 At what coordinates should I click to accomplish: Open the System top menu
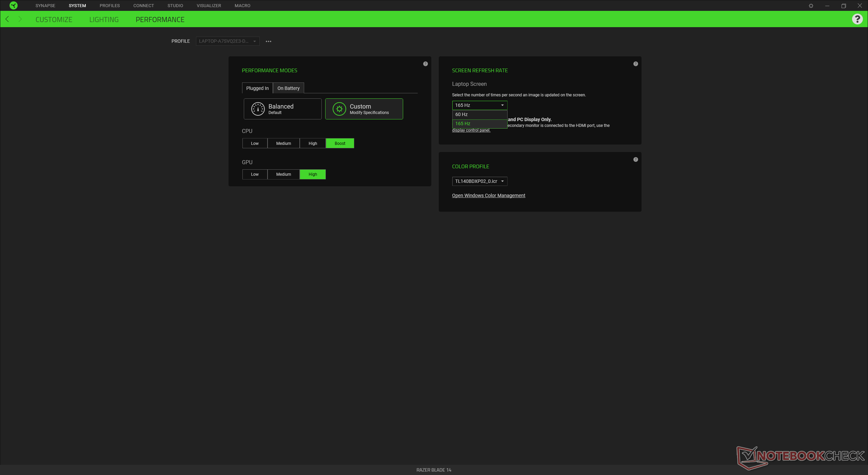pyautogui.click(x=77, y=6)
